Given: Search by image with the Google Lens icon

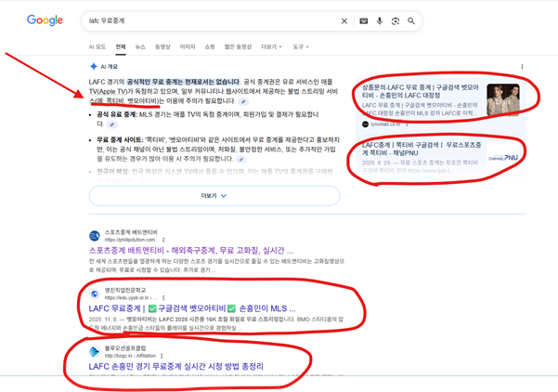Looking at the screenshot, I should coord(396,20).
